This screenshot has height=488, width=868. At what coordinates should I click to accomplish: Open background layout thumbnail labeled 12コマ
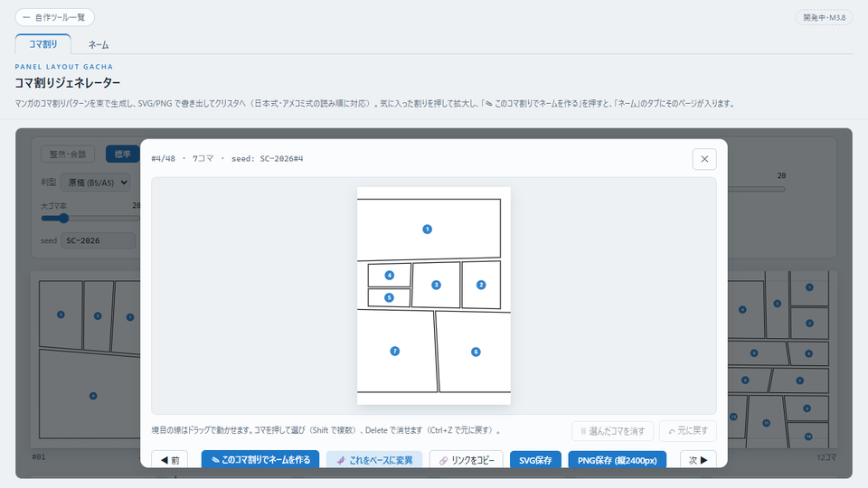point(780,360)
